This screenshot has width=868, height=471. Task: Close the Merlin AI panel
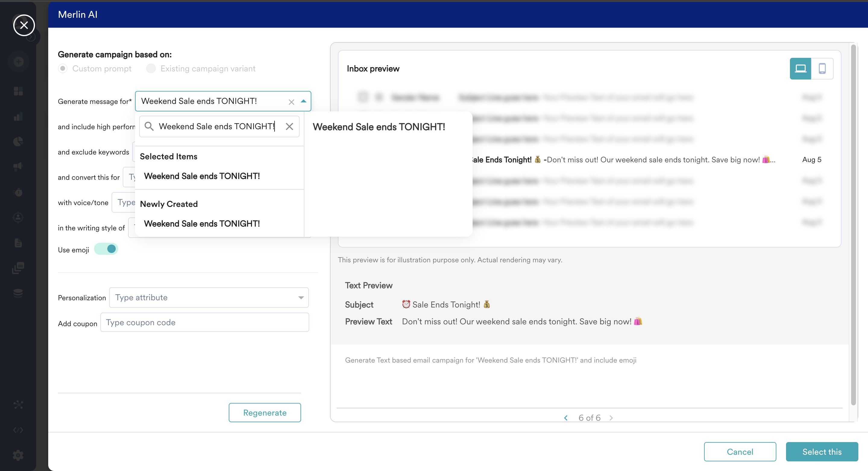(x=24, y=25)
